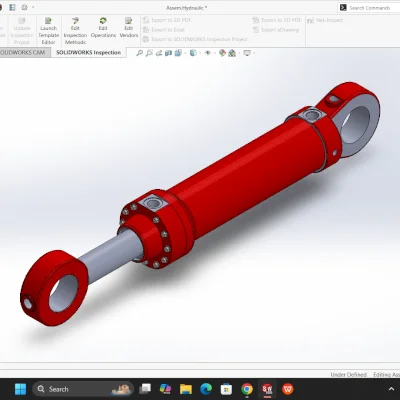The image size is (400, 400).
Task: Click the Windows taskbar Search box
Action: (83, 389)
